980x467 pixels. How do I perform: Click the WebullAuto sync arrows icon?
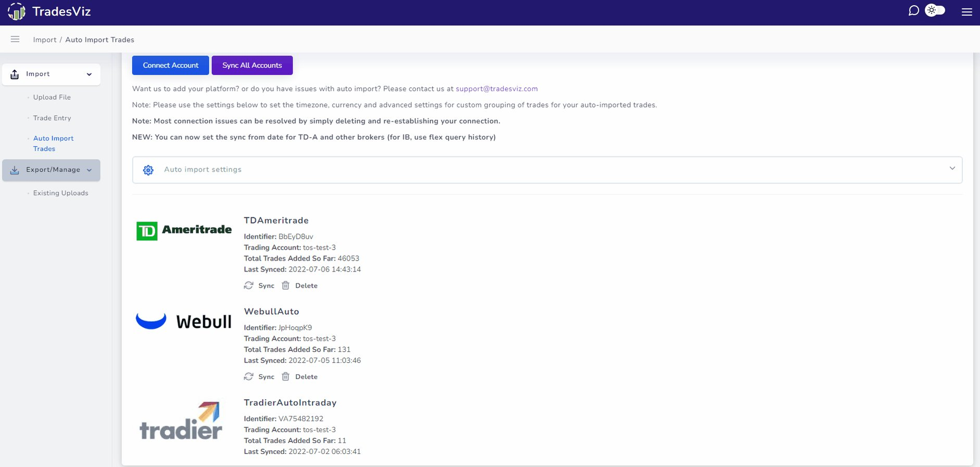[x=249, y=377]
